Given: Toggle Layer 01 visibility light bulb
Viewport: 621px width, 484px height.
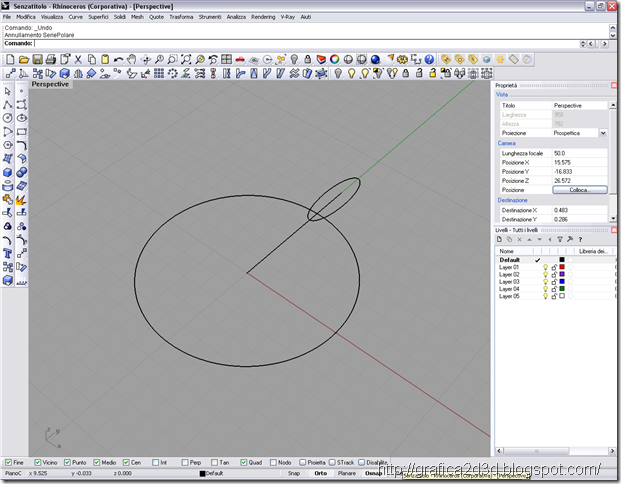Looking at the screenshot, I should point(545,267).
